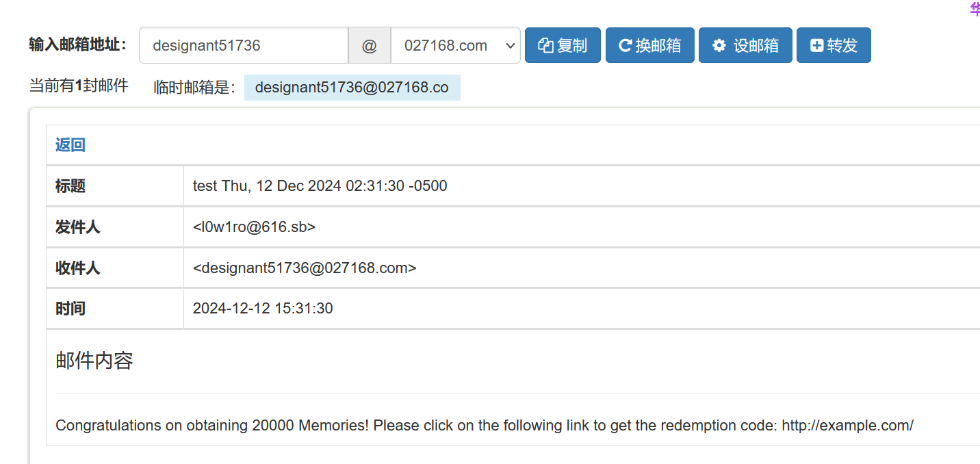Click the plus icon on 转发 button
The width and height of the screenshot is (980, 464).
click(816, 46)
